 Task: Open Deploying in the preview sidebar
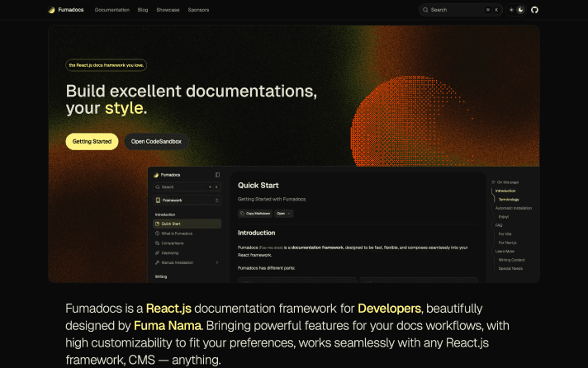click(x=170, y=253)
